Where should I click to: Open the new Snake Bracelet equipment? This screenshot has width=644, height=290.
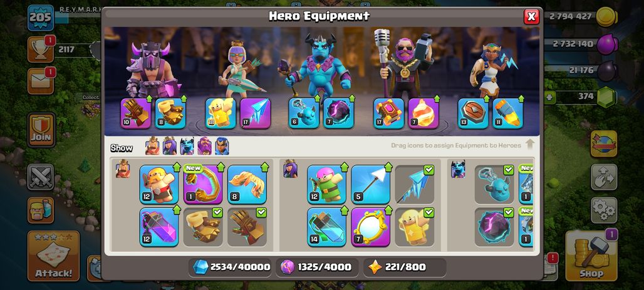pyautogui.click(x=203, y=184)
